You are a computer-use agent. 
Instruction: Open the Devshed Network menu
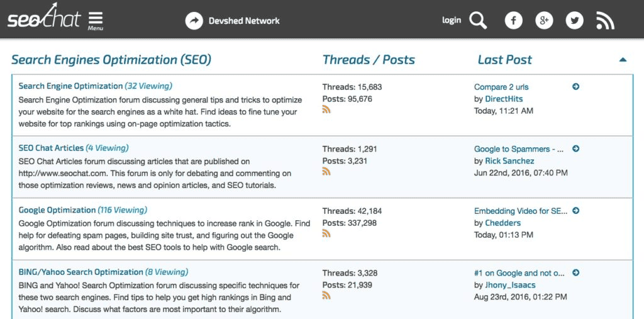(x=245, y=21)
